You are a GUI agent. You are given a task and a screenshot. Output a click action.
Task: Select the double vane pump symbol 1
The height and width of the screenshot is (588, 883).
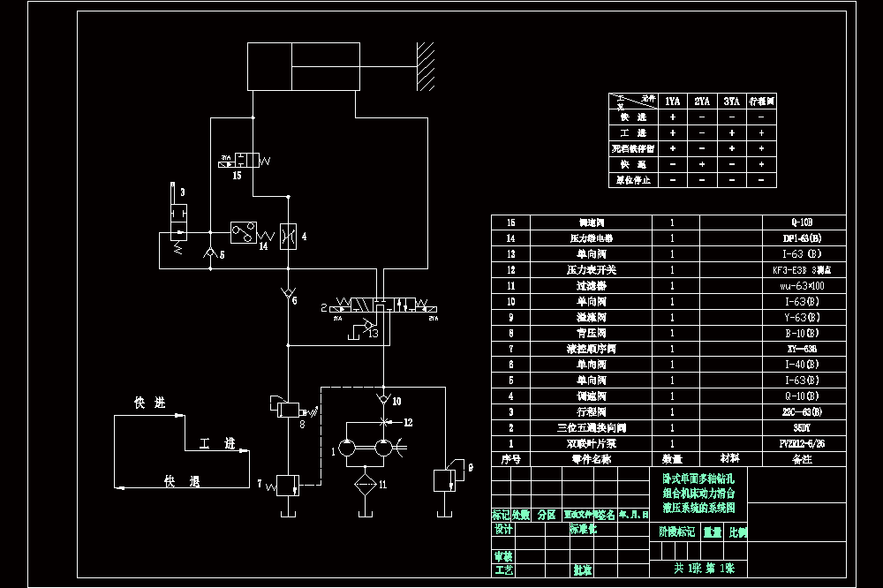pyautogui.click(x=366, y=448)
